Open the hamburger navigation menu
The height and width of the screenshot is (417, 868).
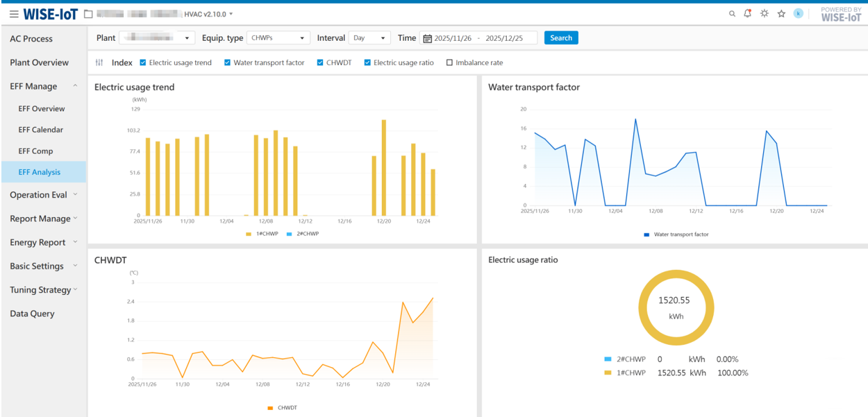[14, 14]
